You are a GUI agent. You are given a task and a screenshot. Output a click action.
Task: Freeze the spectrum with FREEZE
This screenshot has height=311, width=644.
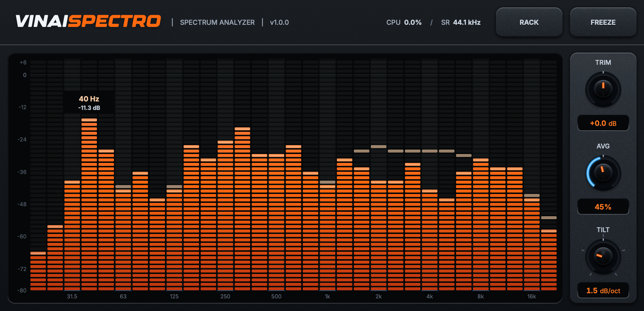click(x=603, y=22)
